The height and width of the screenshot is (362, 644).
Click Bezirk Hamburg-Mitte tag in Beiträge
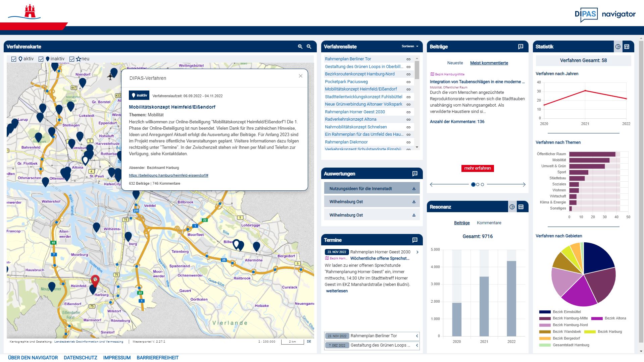(448, 74)
